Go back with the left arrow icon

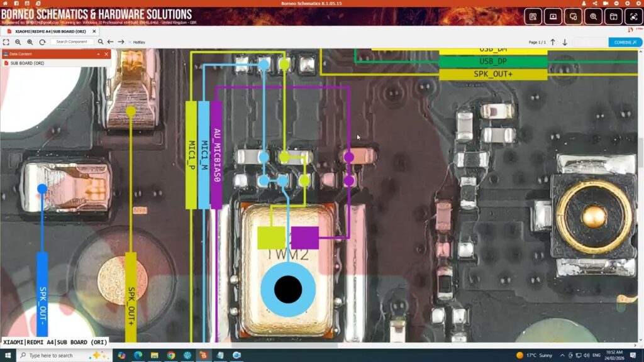[111, 42]
